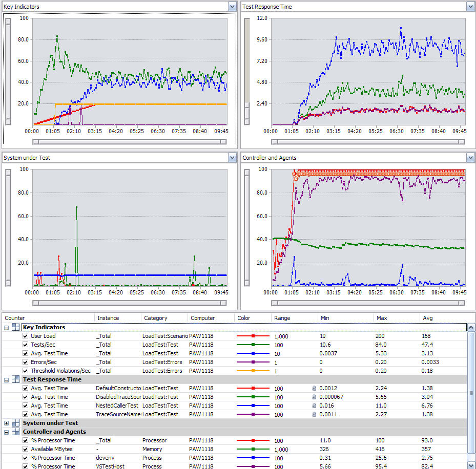
Task: Click the red User Load color line
Action: 253,336
